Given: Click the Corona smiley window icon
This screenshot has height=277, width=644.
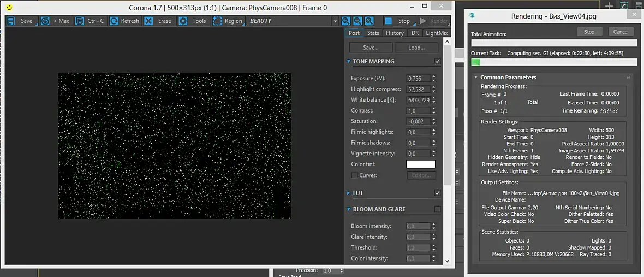Looking at the screenshot, I should (x=10, y=8).
